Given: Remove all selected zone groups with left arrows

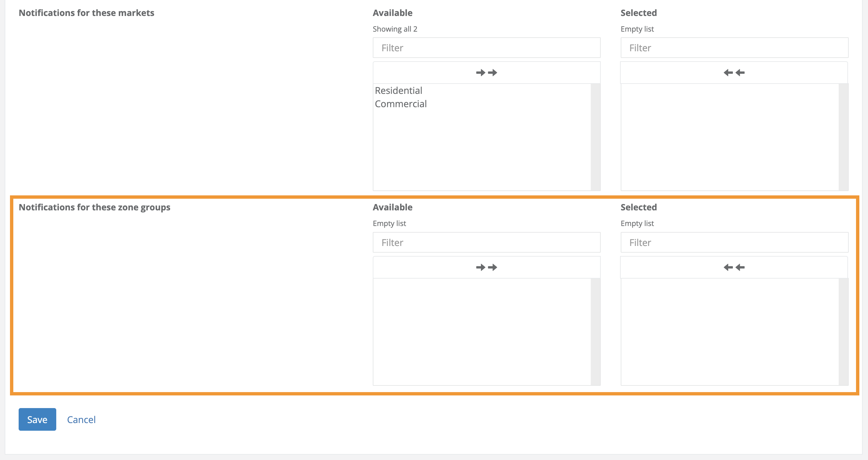Looking at the screenshot, I should pyautogui.click(x=734, y=267).
